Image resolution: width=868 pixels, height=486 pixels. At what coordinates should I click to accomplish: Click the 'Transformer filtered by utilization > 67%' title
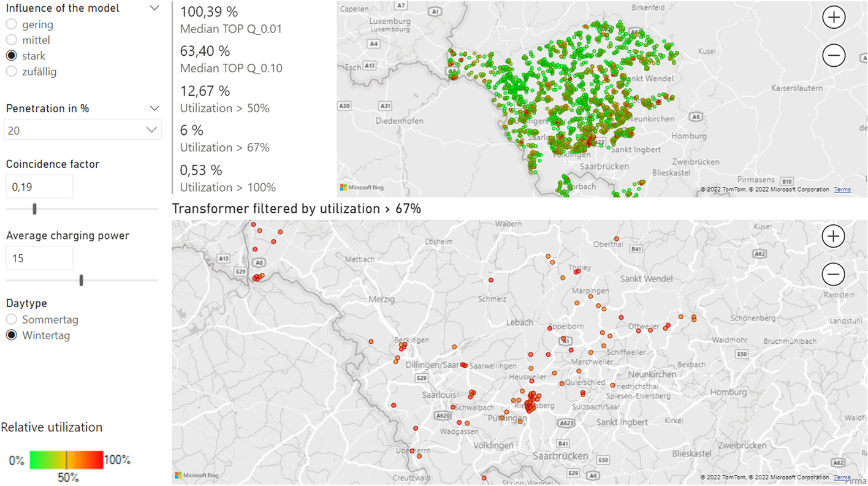[x=297, y=208]
